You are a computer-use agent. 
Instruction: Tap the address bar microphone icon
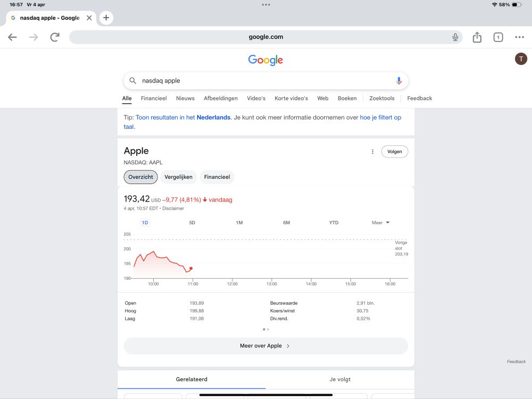point(455,37)
